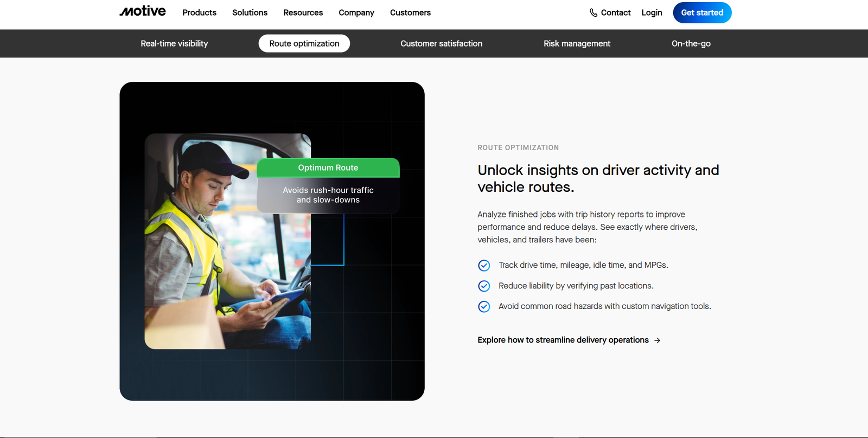The image size is (868, 438).
Task: Click the checkmark icon beside Avoid common road hazards
Action: [x=484, y=306]
